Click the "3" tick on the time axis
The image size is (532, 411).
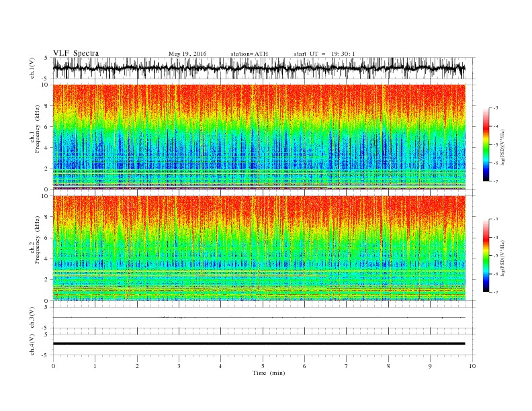179,366
